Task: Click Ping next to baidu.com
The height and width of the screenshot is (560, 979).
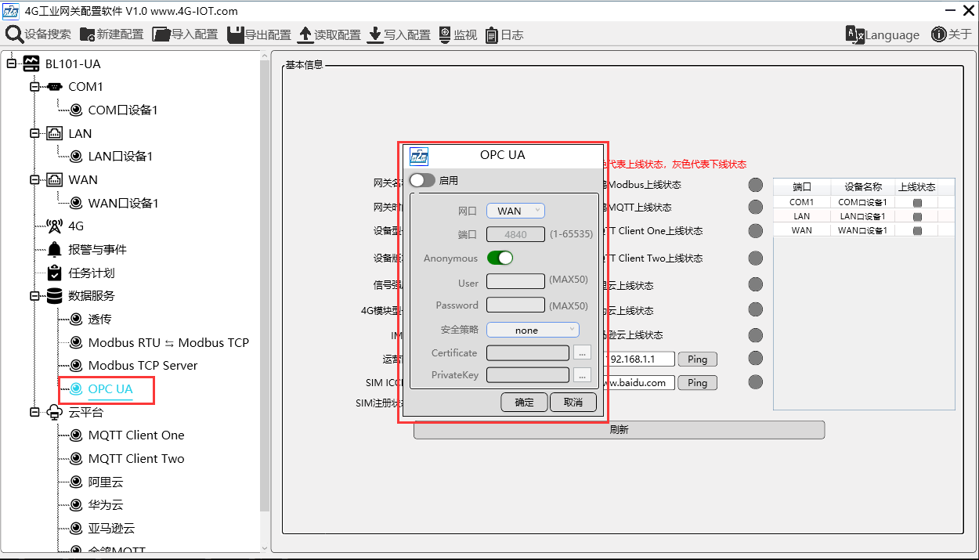Action: (x=697, y=383)
